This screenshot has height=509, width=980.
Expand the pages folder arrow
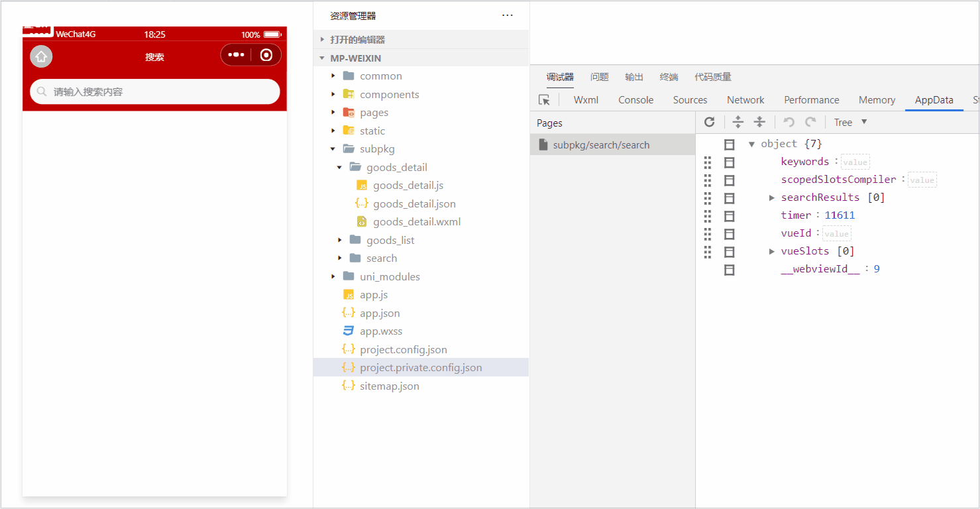(x=333, y=113)
